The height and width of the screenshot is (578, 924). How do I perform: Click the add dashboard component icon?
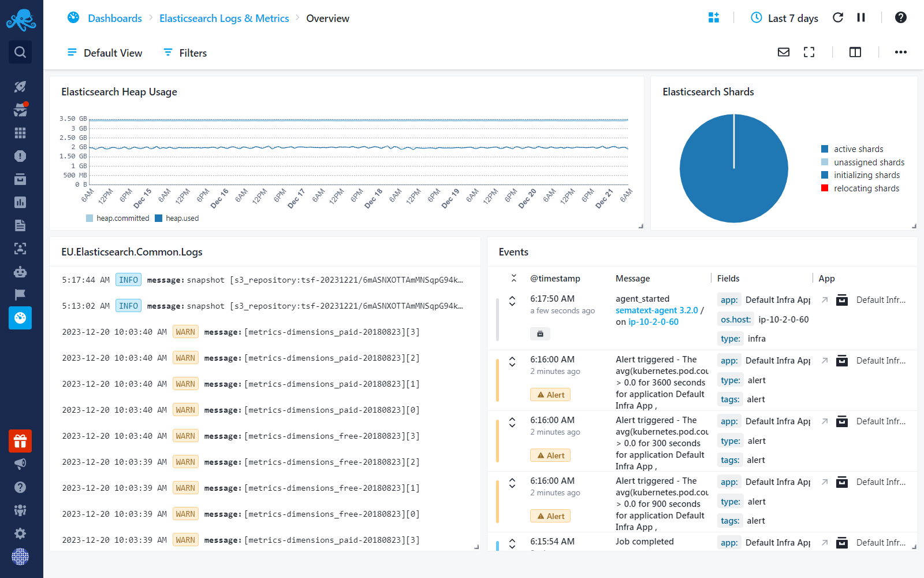[x=714, y=17]
